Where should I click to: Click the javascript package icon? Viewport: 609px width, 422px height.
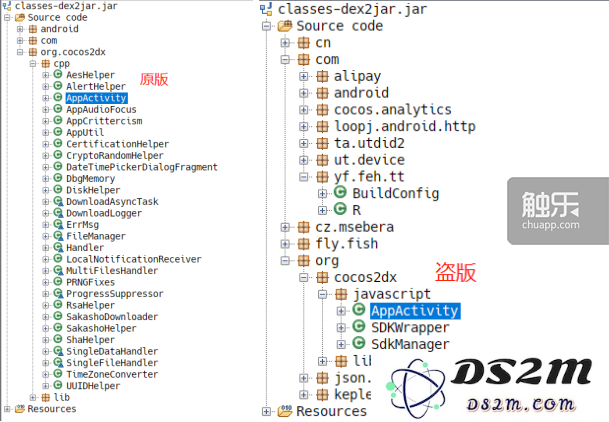tap(341, 294)
